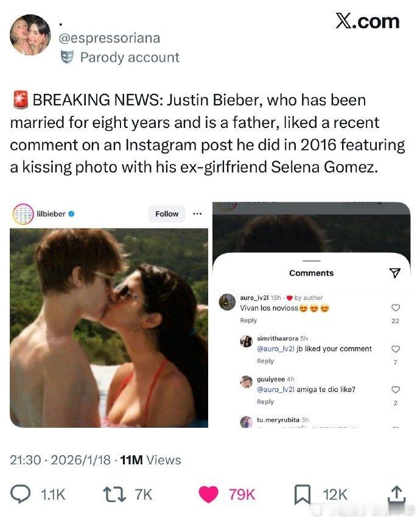Click the paper plane send icon in Comments
Image resolution: width=420 pixels, height=521 pixels.
pyautogui.click(x=394, y=273)
